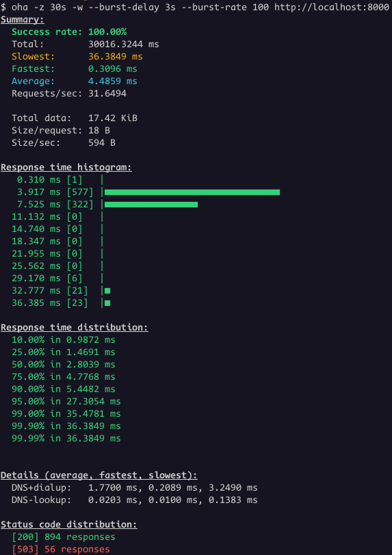Click the small green bar for 23 responses
Screen dimensions: 392x555
pos(107,303)
